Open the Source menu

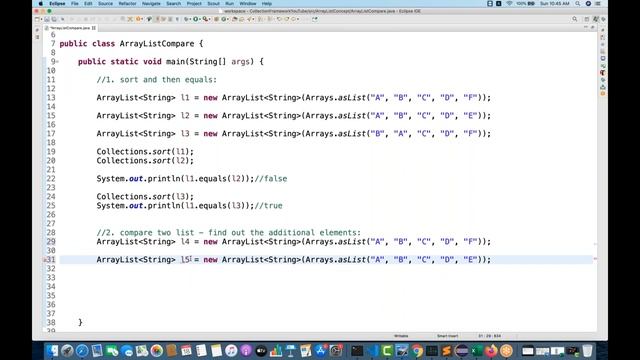(x=105, y=3)
